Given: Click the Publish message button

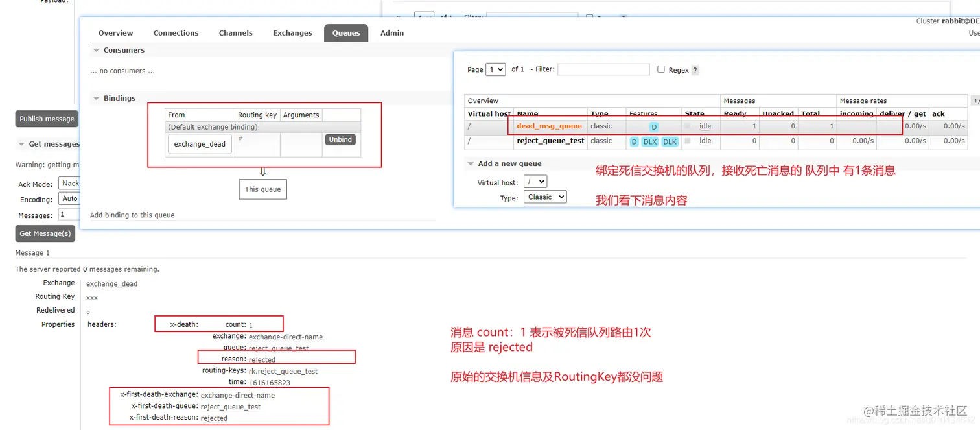Looking at the screenshot, I should pos(47,119).
